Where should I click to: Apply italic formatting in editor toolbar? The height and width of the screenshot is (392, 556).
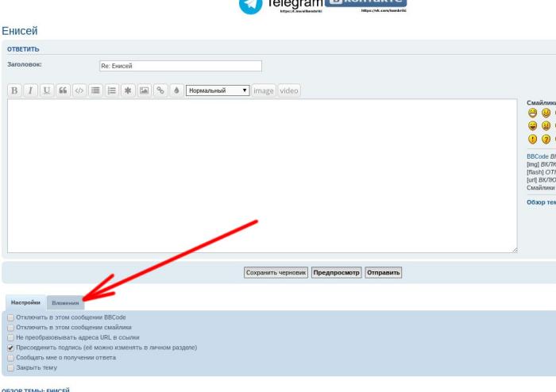[31, 90]
